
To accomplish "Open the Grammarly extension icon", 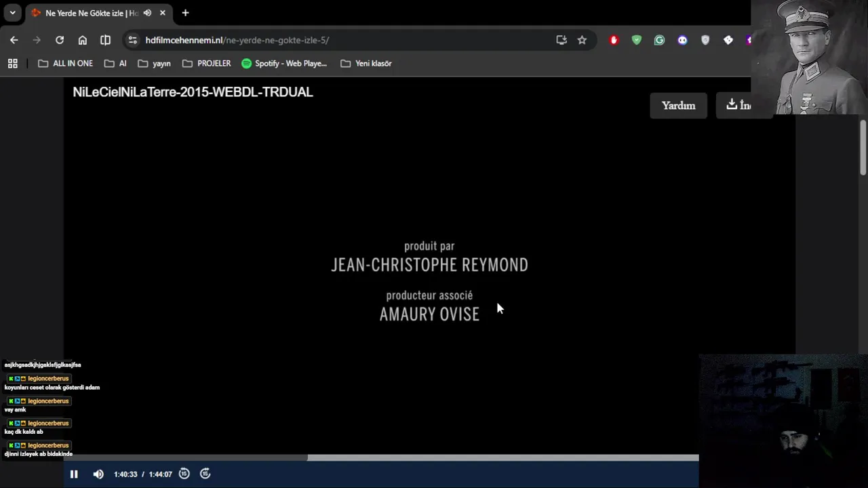I will [x=659, y=40].
